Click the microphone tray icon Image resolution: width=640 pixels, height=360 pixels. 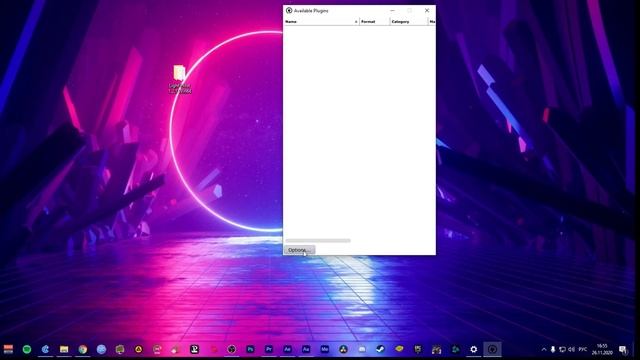553,349
